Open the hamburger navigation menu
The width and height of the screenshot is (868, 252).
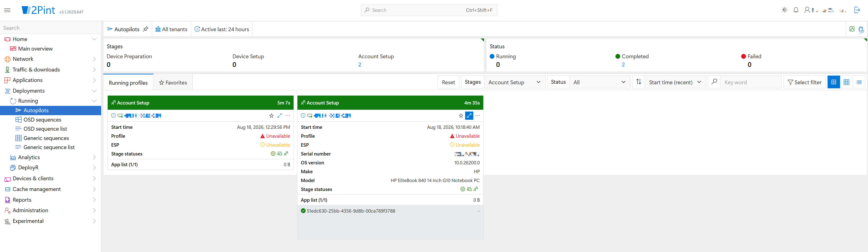tap(7, 10)
